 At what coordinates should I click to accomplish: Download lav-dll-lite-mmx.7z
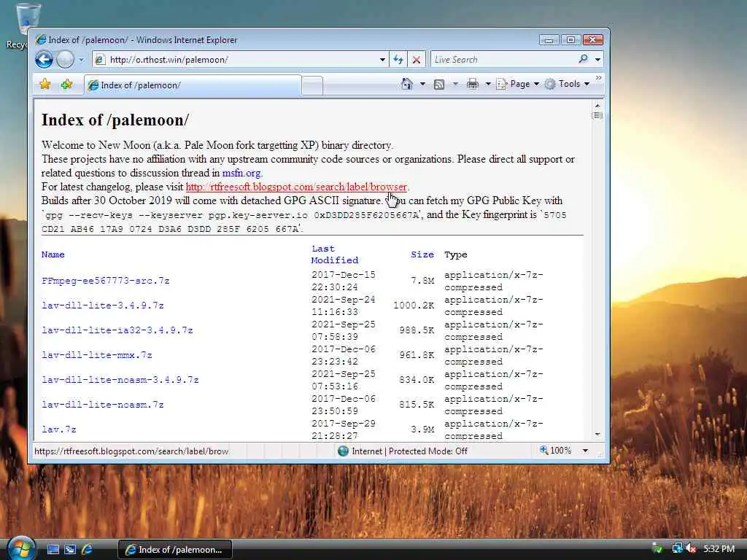[97, 355]
